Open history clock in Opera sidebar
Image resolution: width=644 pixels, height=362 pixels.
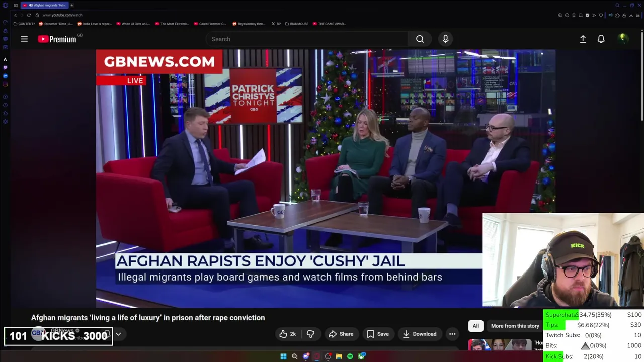coord(5,105)
